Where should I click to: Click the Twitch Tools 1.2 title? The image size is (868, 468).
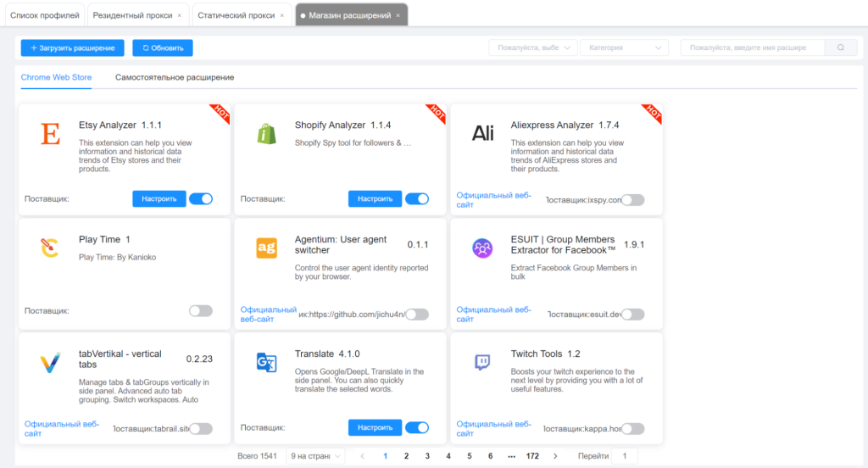[545, 354]
